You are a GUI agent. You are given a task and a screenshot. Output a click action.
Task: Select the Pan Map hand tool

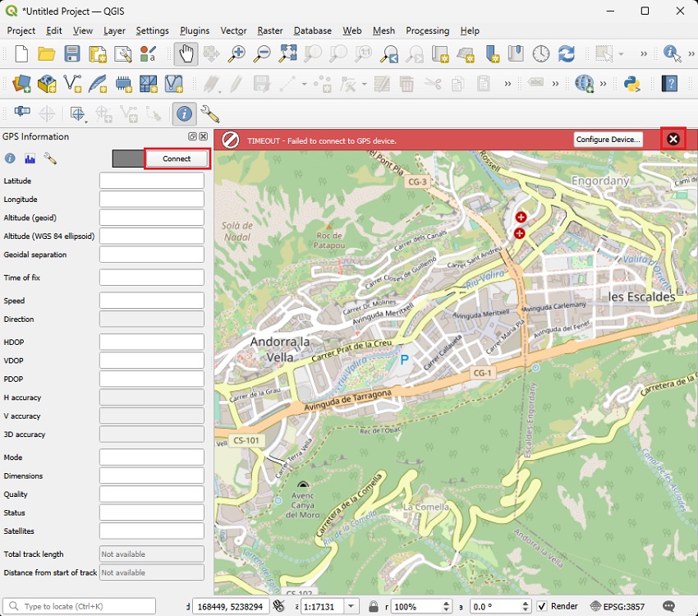(186, 54)
